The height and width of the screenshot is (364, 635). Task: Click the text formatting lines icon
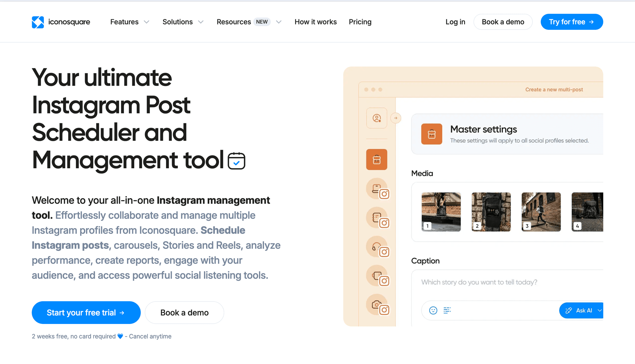coord(447,310)
